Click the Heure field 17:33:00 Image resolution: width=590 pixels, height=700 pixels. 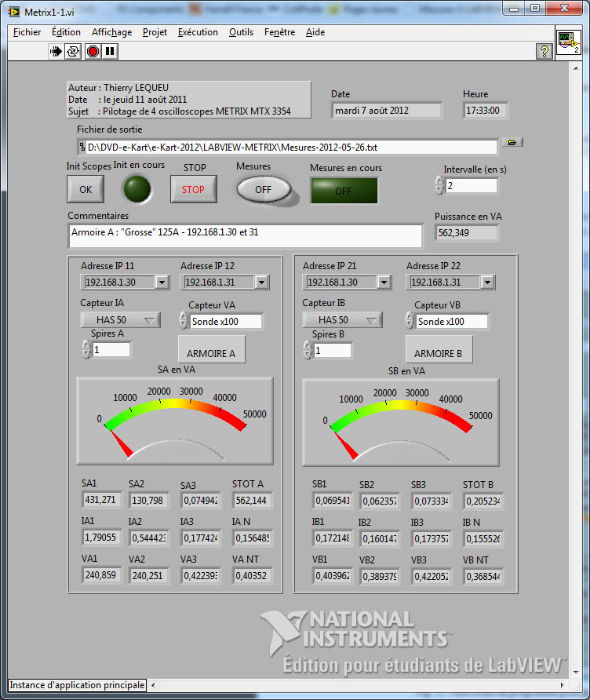click(x=485, y=111)
